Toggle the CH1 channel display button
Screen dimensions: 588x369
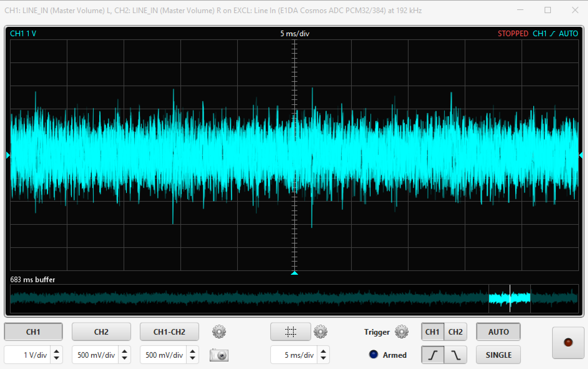coord(33,332)
